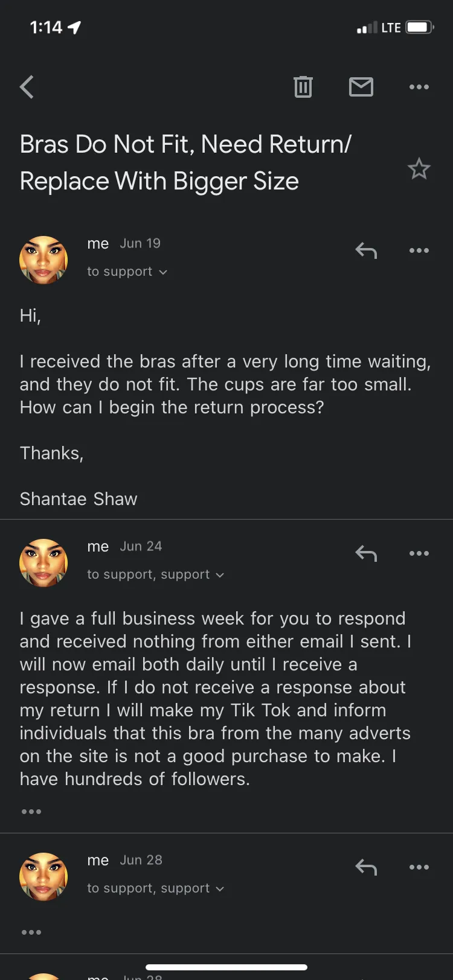The image size is (453, 980).
Task: Open more options for Jun 28 message
Action: point(419,867)
